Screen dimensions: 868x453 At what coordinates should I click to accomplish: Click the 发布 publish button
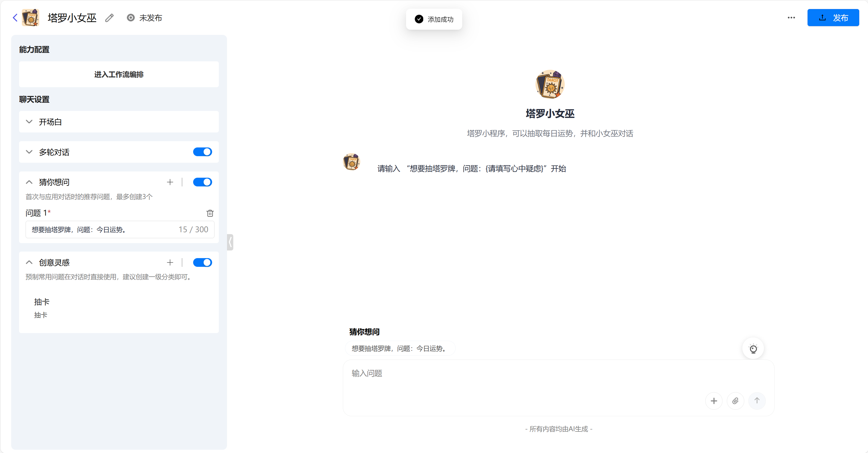point(833,17)
